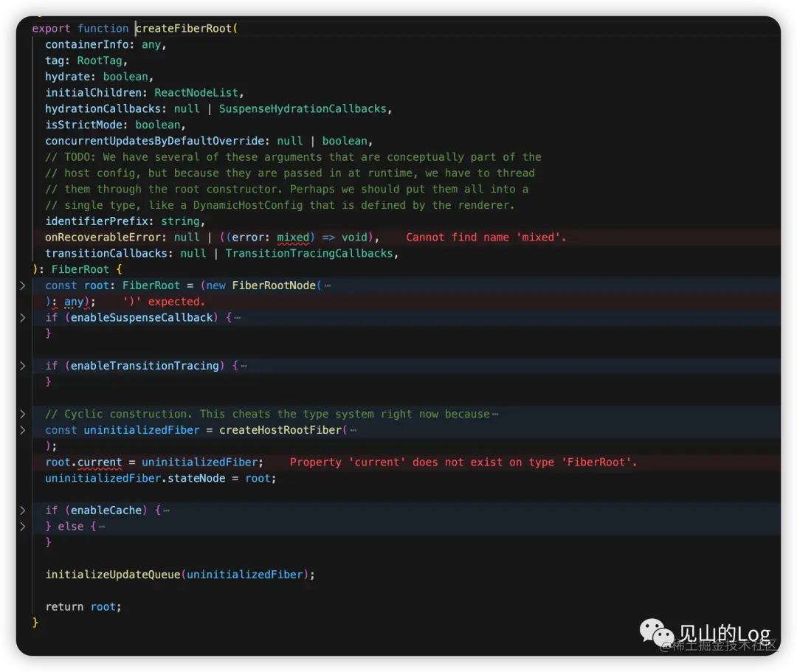
Task: Click 'SuspenseHydrationCallbacks' type
Action: click(303, 108)
